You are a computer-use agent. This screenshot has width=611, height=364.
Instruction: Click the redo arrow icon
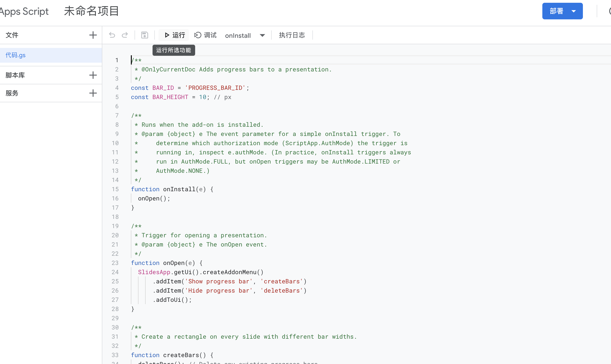[125, 35]
